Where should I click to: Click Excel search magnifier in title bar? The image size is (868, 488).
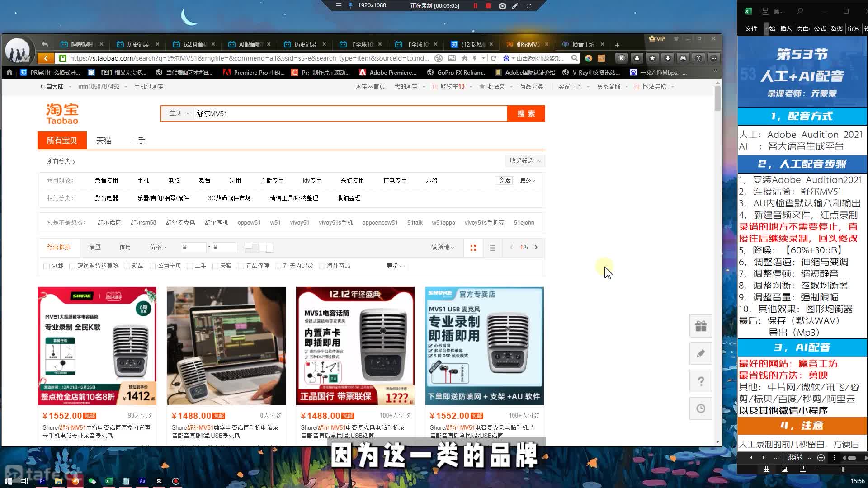800,11
